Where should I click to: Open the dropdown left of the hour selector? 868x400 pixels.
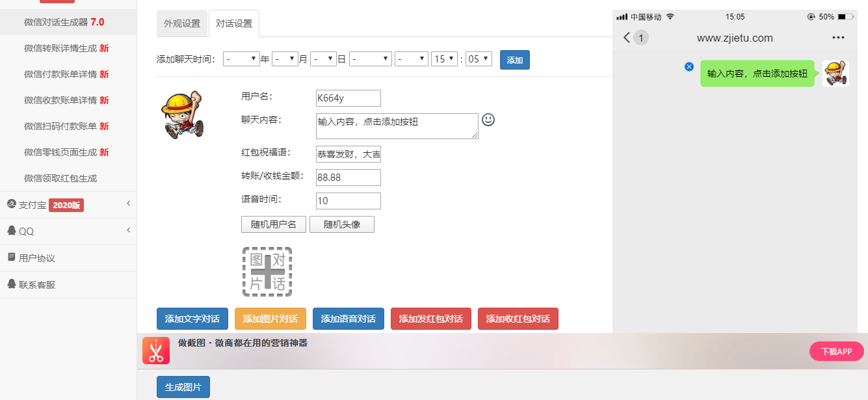click(x=412, y=59)
